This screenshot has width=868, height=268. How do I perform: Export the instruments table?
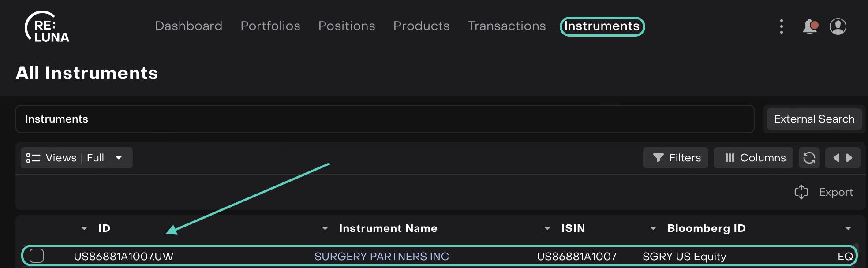[x=824, y=192]
